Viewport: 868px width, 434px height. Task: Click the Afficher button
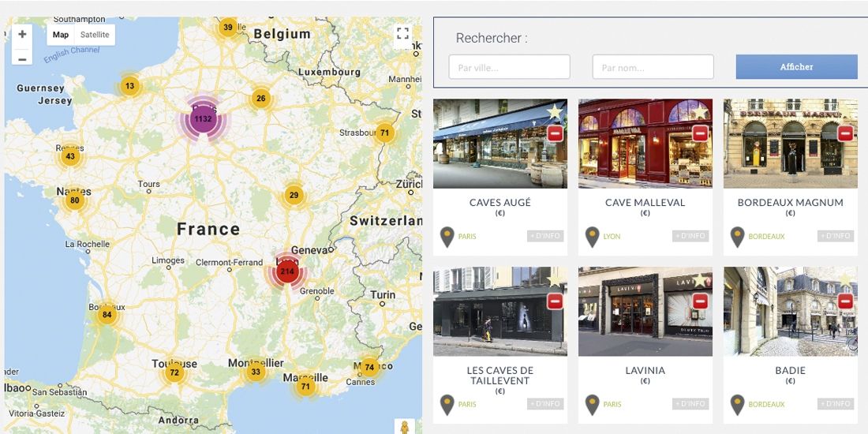click(797, 66)
